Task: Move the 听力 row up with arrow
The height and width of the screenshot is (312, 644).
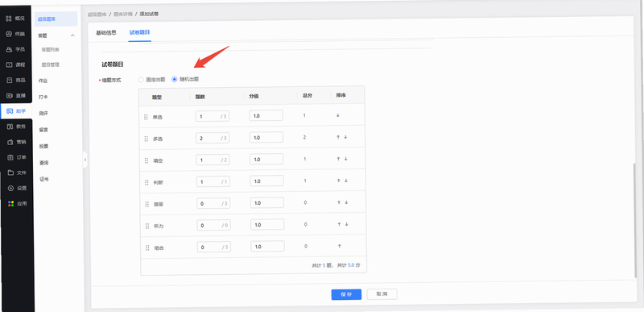Action: coord(339,224)
